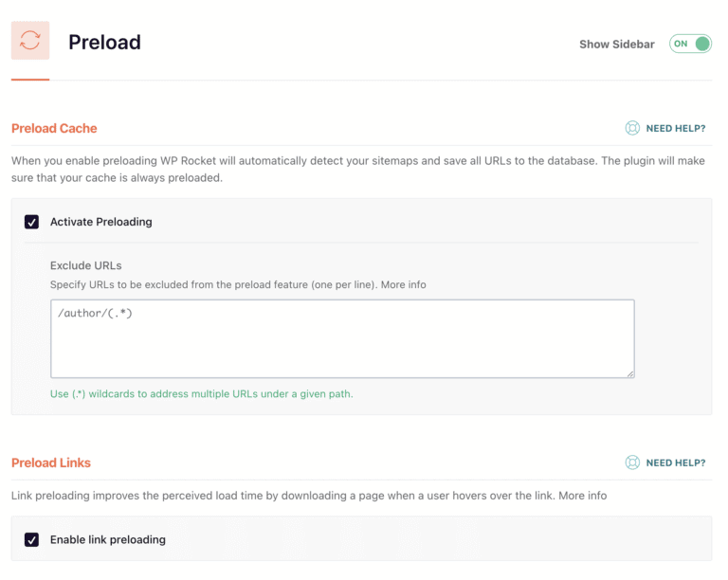Click the green wildcards hint text

202,394
